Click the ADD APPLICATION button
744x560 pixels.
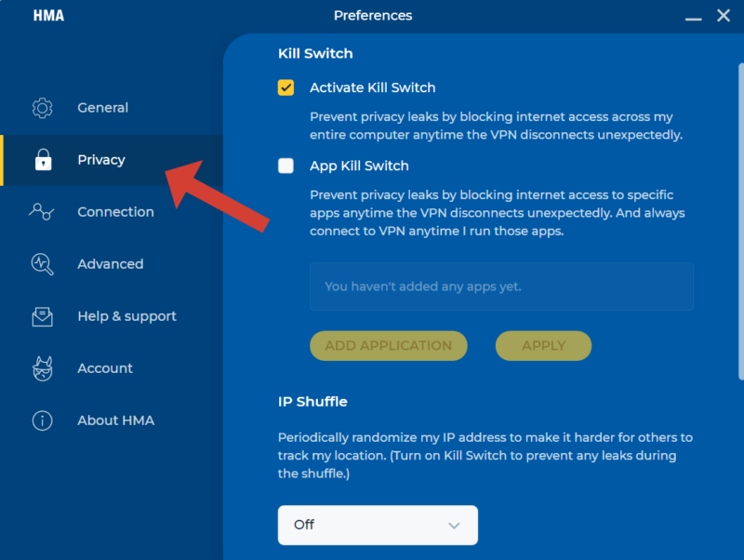(389, 345)
